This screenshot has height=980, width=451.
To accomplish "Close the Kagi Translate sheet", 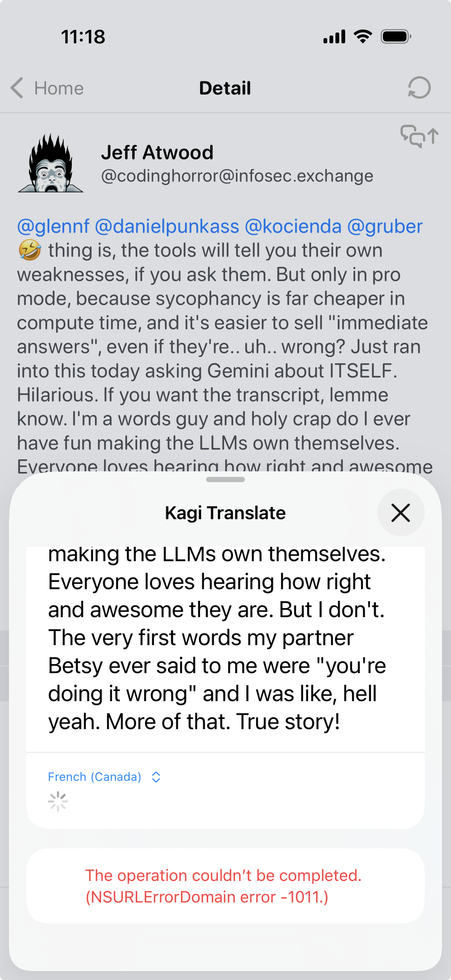I will [x=401, y=512].
